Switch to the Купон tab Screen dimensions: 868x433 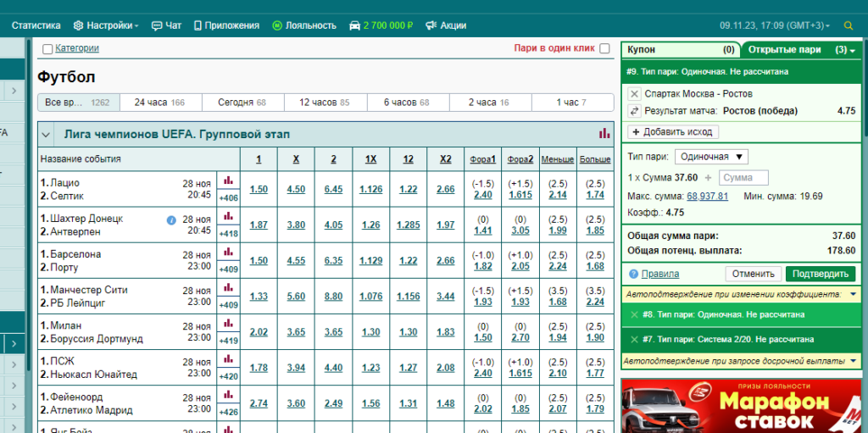[x=681, y=49]
